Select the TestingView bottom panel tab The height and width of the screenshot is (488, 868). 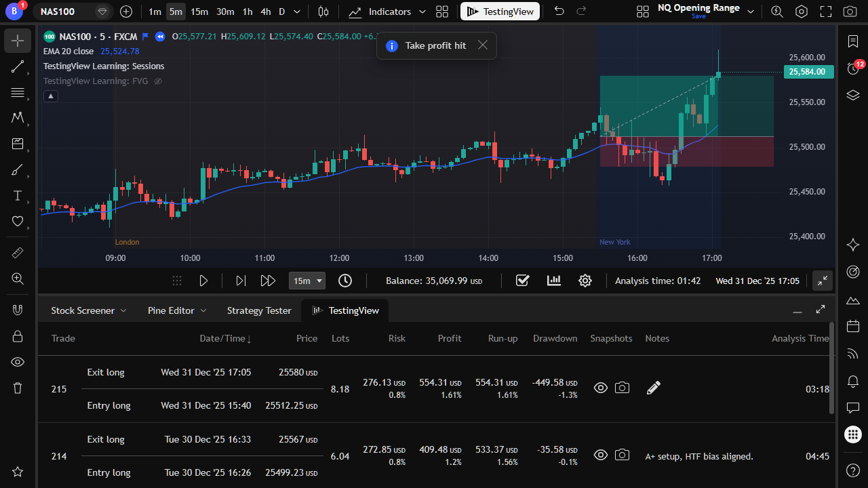pos(345,310)
